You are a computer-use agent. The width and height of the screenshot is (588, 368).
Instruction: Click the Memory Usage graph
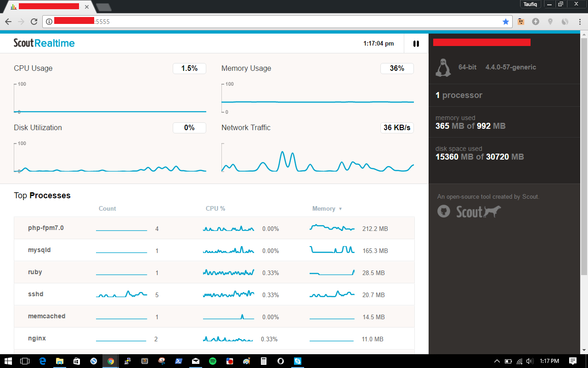(317, 98)
